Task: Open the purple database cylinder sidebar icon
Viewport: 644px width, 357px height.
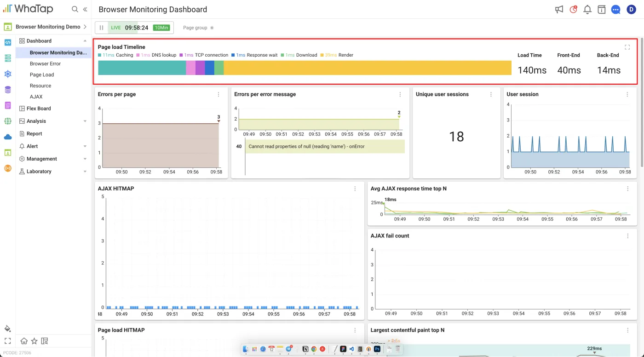Action: coord(7,89)
